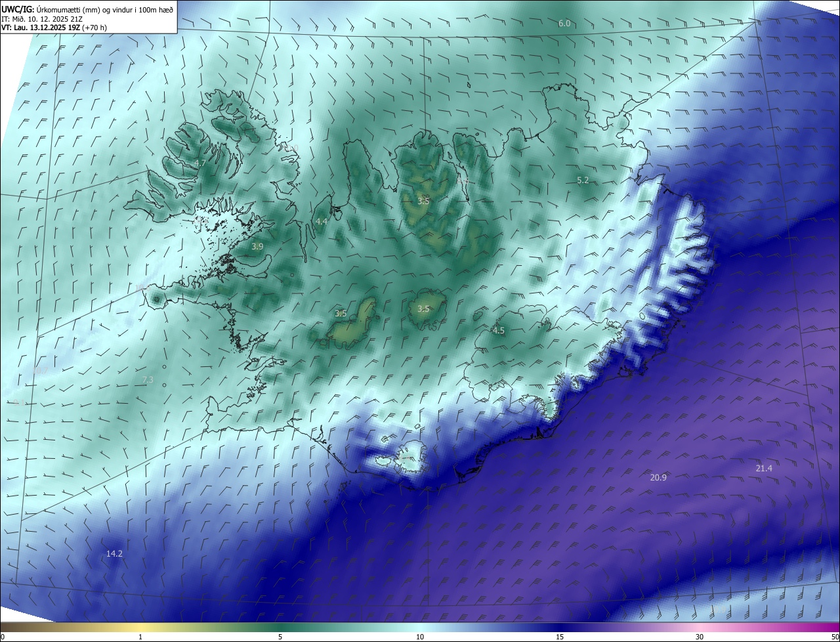Click the 3.5 label on the Hofsjökull glacier
The height and width of the screenshot is (642, 840).
[424, 309]
